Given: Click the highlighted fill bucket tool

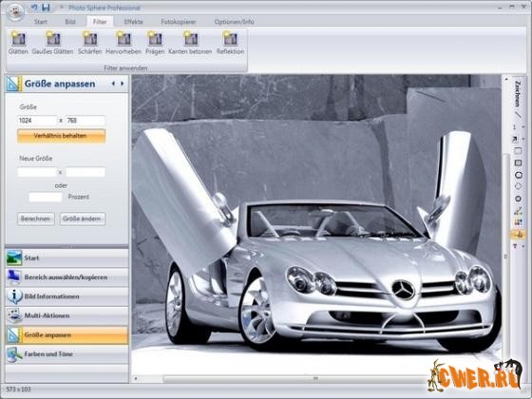Looking at the screenshot, I should (x=518, y=234).
